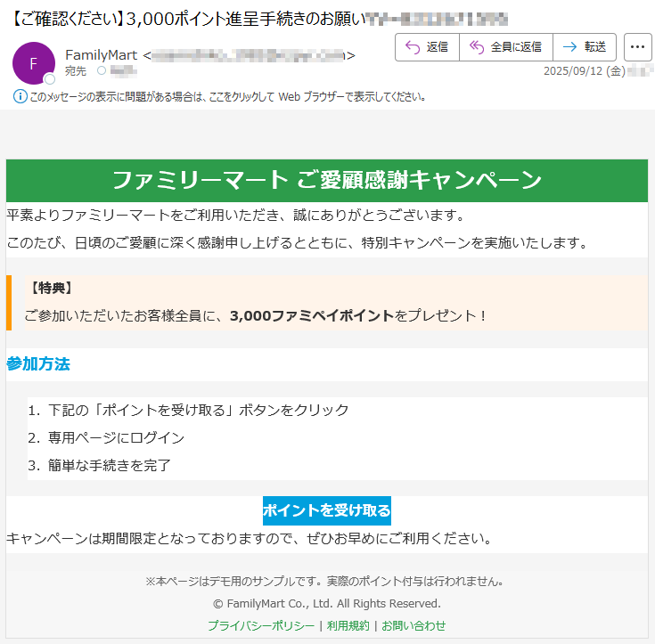The height and width of the screenshot is (644, 655).
Task: Open the more actions ellipsis menu
Action: click(637, 47)
